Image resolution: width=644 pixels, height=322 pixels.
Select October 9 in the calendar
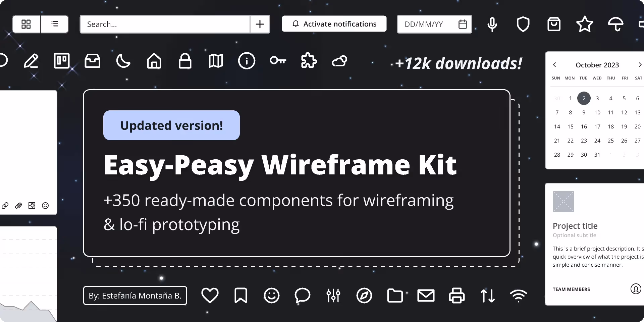pyautogui.click(x=584, y=112)
